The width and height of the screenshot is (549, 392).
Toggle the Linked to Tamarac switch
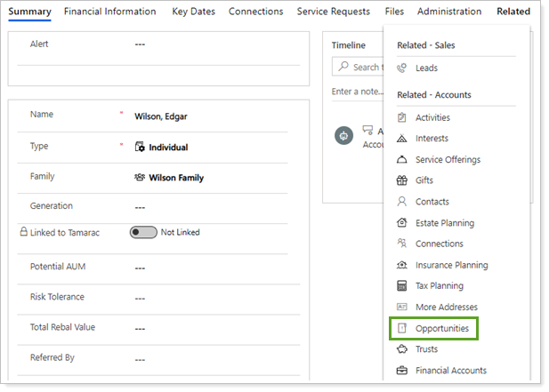143,232
